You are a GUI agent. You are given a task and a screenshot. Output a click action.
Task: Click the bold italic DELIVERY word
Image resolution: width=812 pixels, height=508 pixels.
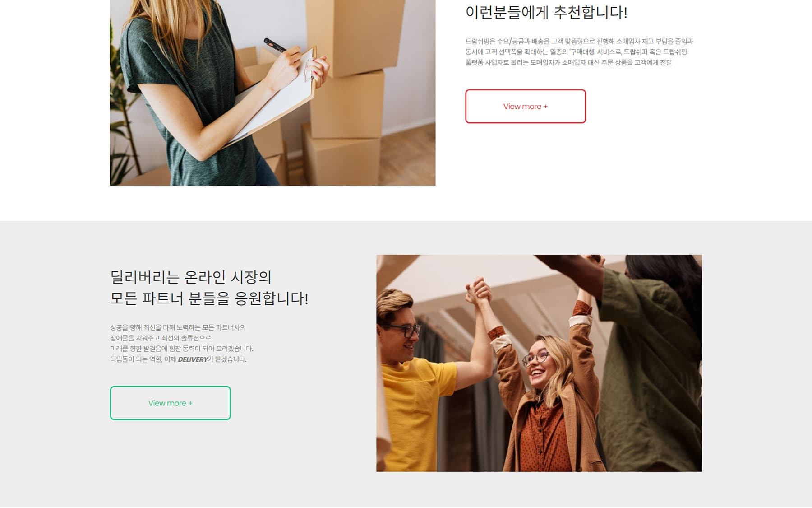point(193,359)
